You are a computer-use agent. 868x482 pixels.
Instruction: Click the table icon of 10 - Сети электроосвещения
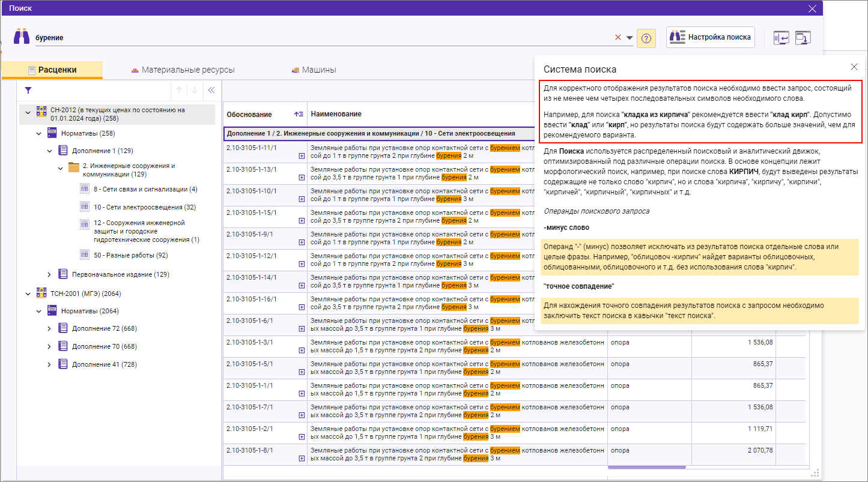point(85,207)
